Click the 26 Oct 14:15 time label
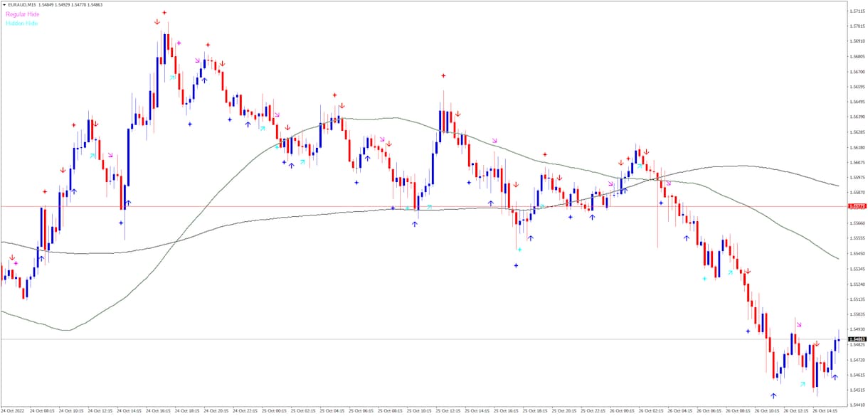The image size is (868, 416). [x=827, y=410]
